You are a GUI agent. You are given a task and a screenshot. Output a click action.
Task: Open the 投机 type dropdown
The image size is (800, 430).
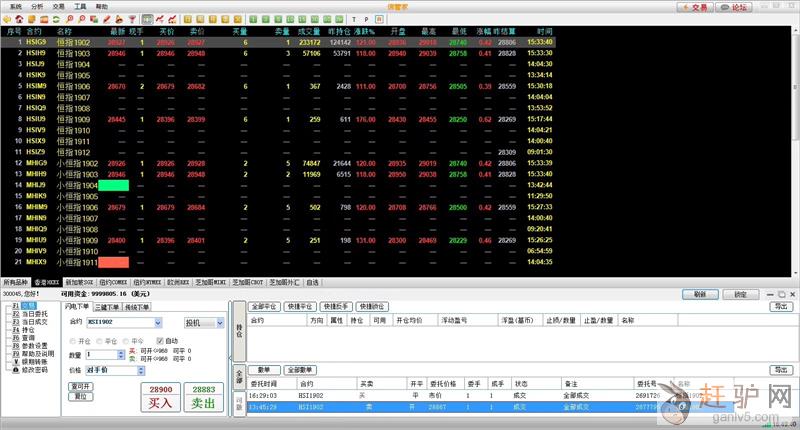[x=220, y=323]
